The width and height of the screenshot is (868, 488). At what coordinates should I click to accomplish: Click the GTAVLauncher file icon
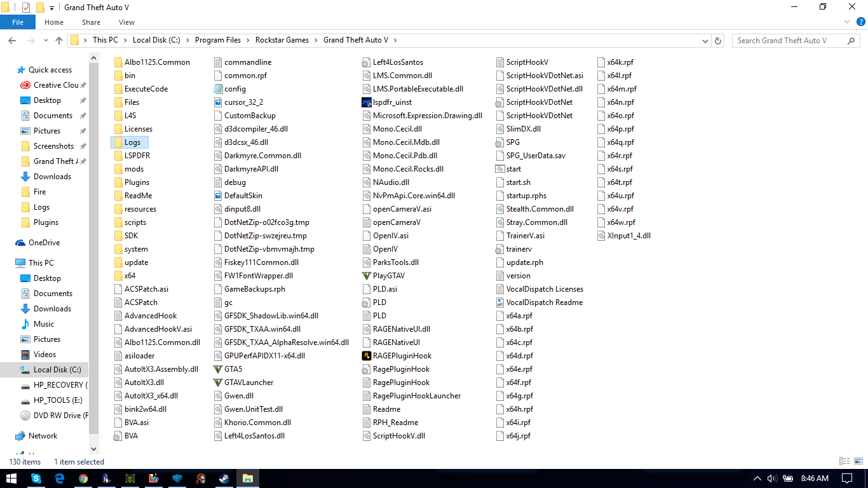[219, 383]
